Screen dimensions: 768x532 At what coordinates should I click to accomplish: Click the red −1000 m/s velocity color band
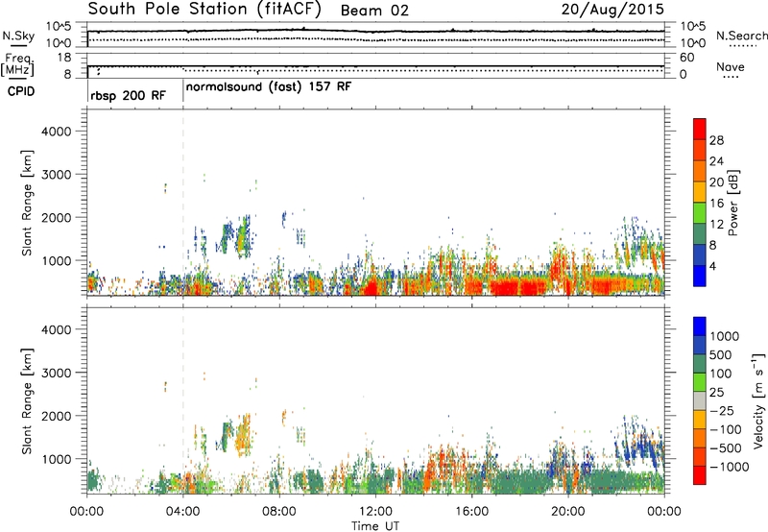[700, 475]
